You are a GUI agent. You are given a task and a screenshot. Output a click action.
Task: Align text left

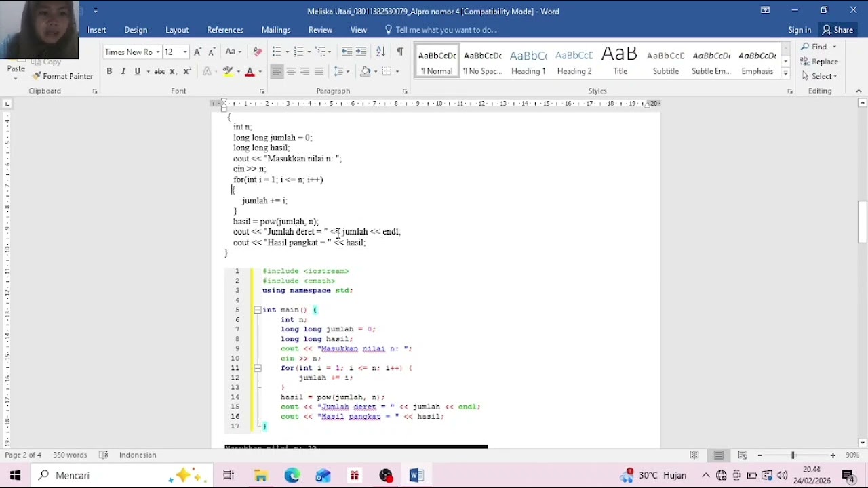tap(277, 71)
